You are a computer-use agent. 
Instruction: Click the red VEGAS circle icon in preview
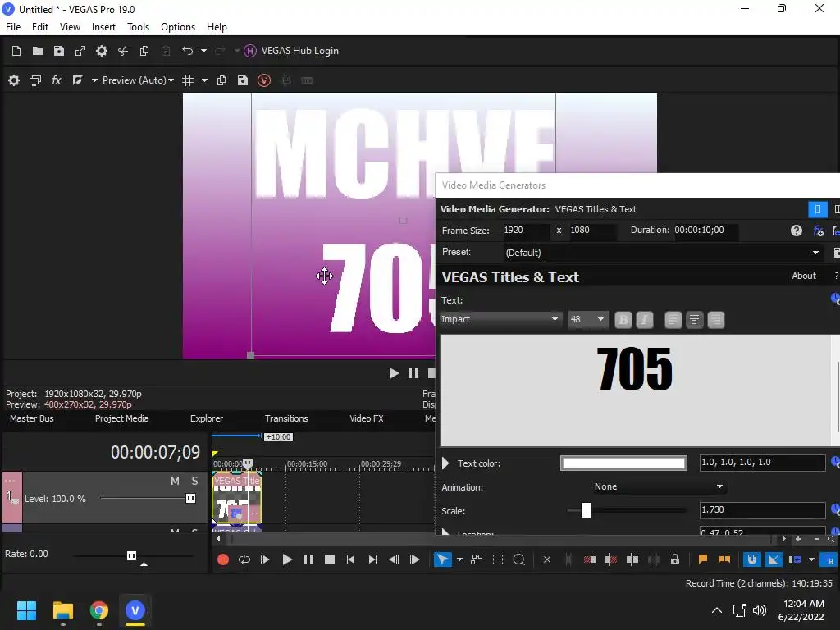tap(264, 80)
